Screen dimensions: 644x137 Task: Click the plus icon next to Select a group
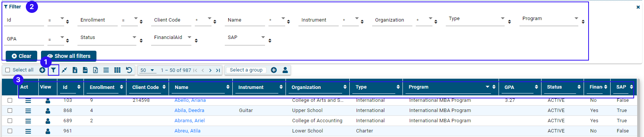click(x=274, y=70)
